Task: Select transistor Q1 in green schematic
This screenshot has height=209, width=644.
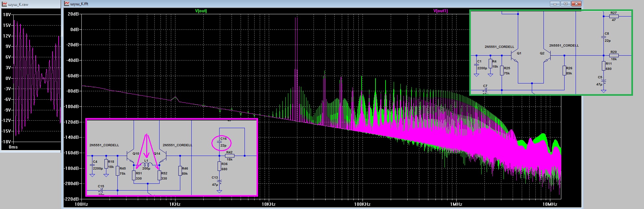Action: [x=515, y=56]
